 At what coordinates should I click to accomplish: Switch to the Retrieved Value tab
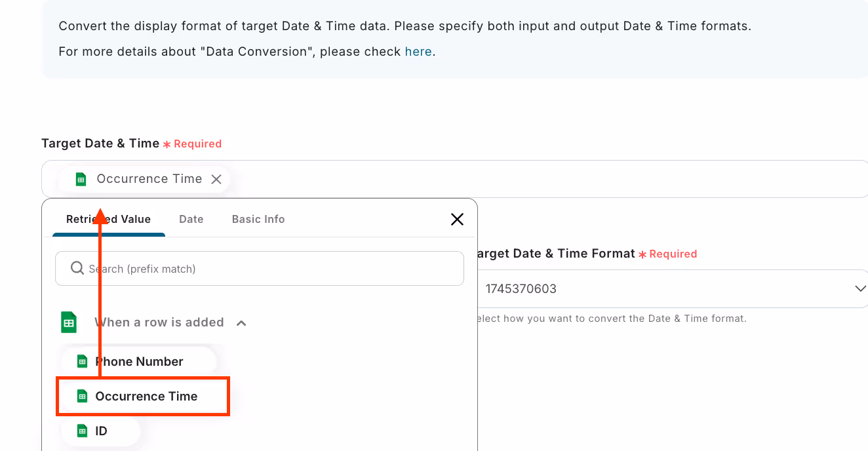point(108,219)
